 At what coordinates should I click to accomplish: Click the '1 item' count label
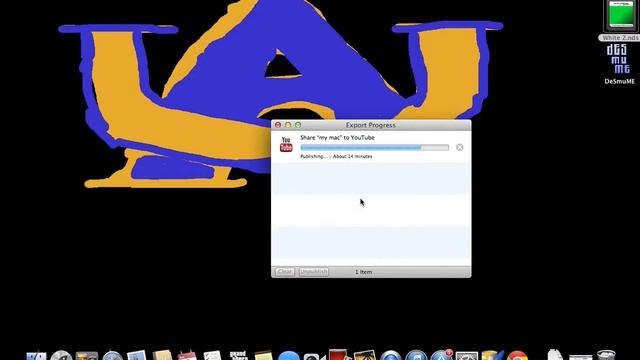tap(363, 272)
